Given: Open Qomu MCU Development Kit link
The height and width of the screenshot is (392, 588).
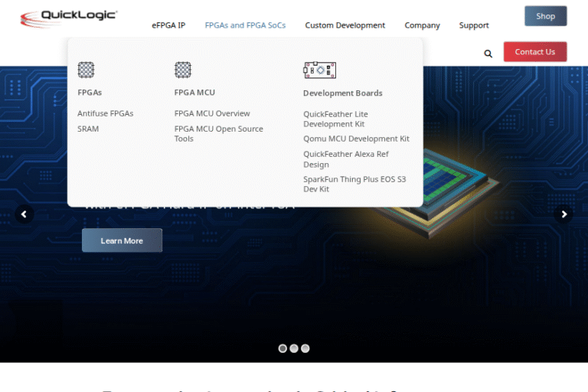Looking at the screenshot, I should click(356, 139).
